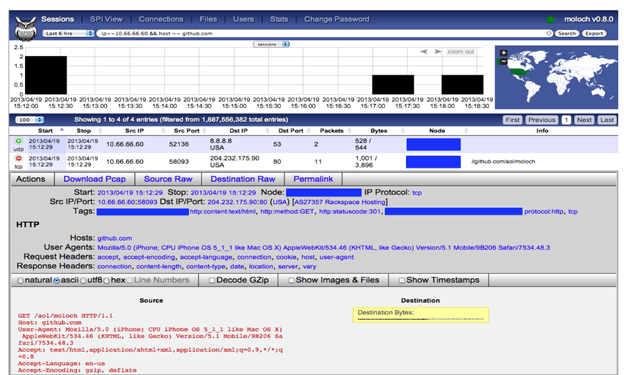Click the http:statuscode:301 tag
The height and width of the screenshot is (375, 624).
point(350,212)
